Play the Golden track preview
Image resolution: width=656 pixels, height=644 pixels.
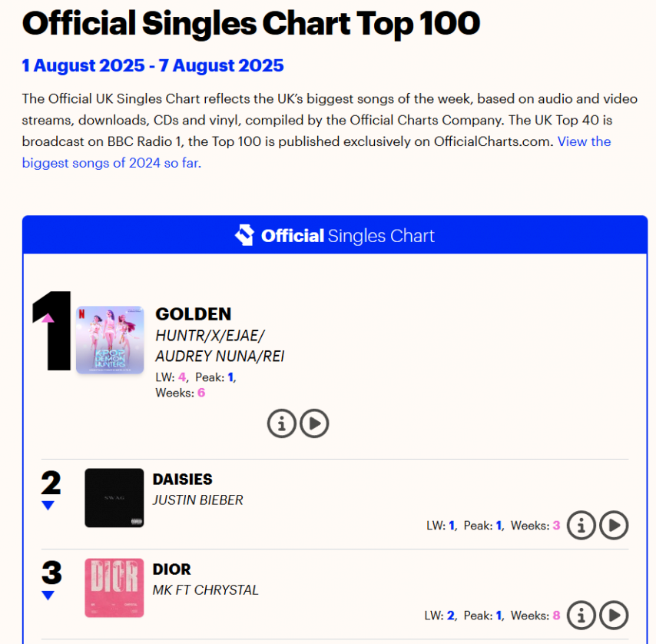pyautogui.click(x=314, y=423)
